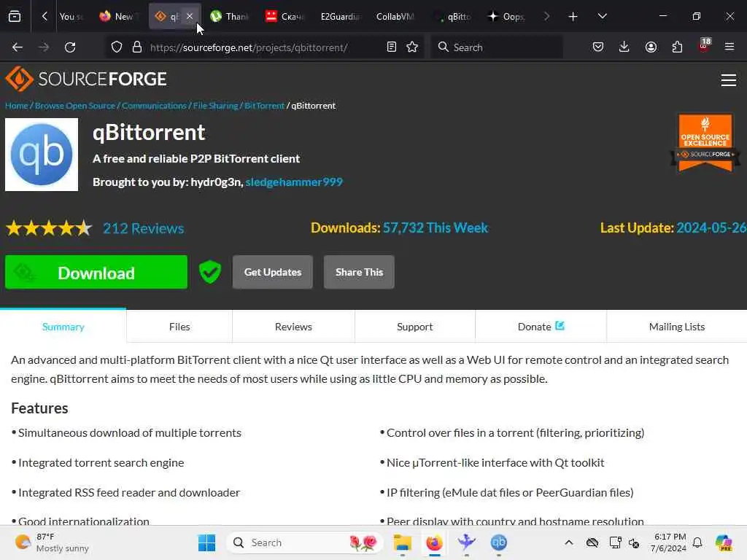
Task: Open the Firefox account menu
Action: click(x=651, y=47)
